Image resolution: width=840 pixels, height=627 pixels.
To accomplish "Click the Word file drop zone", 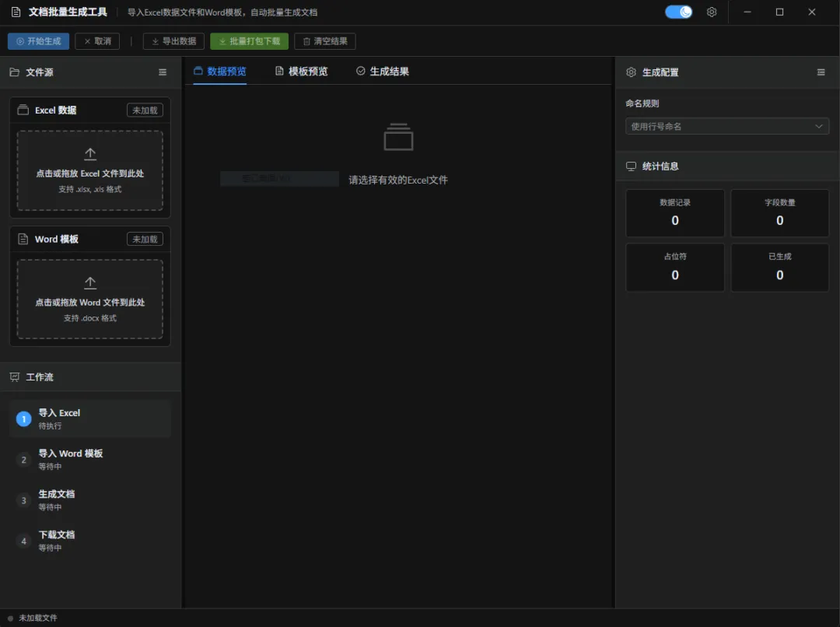I will 90,299.
